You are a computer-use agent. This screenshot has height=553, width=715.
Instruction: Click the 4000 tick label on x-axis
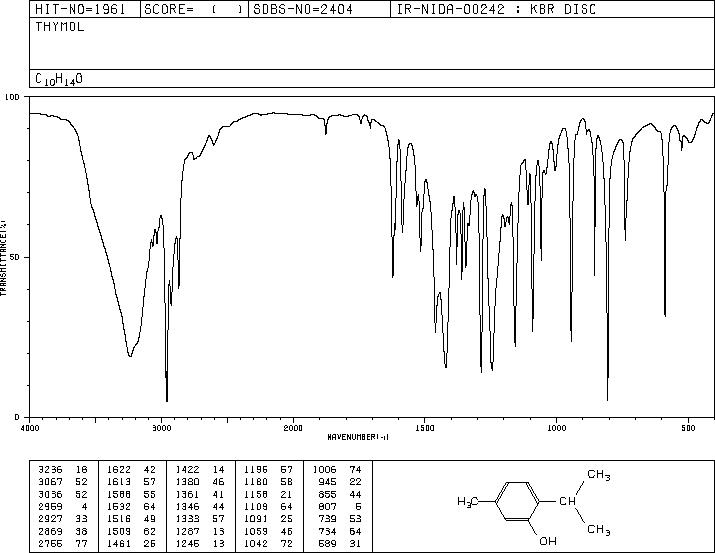coord(30,428)
